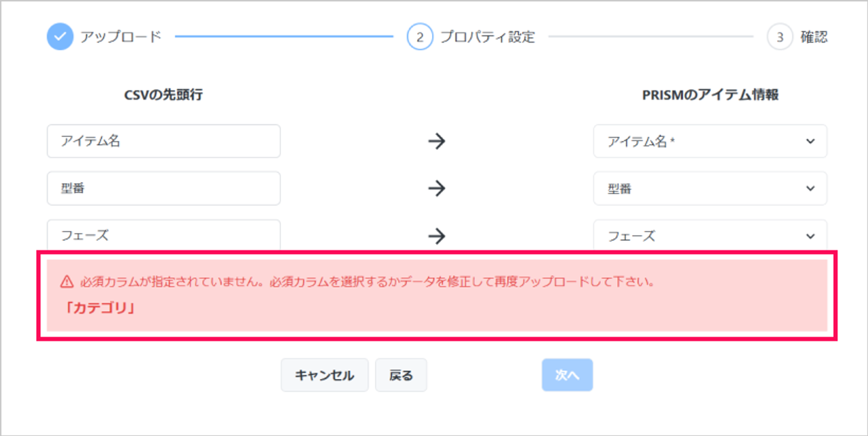
Task: Click the CSVの先頭行 column heading
Action: 163,95
